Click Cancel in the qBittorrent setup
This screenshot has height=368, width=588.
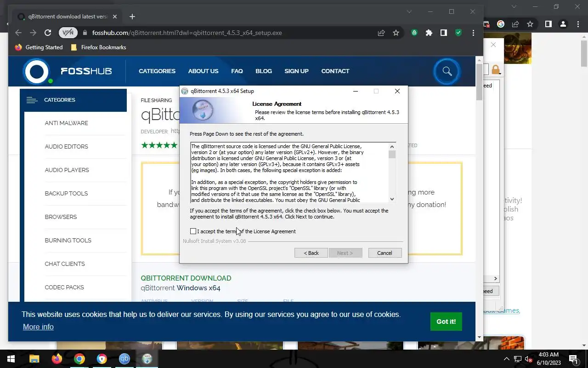tap(385, 253)
